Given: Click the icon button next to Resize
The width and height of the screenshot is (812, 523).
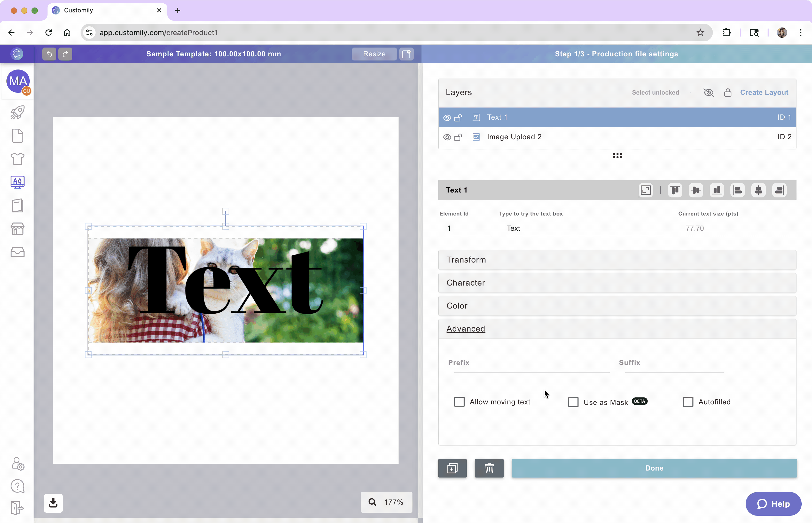Looking at the screenshot, I should [x=406, y=54].
